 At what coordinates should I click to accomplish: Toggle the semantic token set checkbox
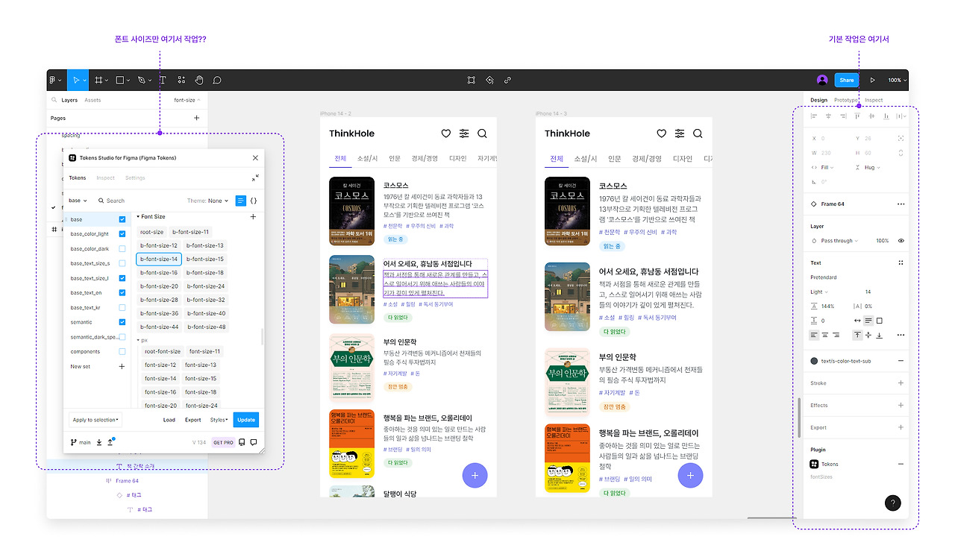(x=122, y=322)
